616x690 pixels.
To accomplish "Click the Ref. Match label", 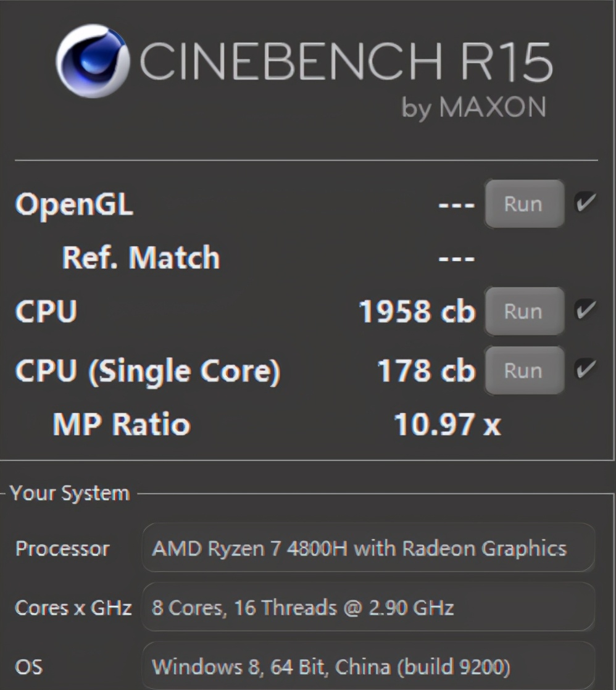I will click(x=142, y=259).
